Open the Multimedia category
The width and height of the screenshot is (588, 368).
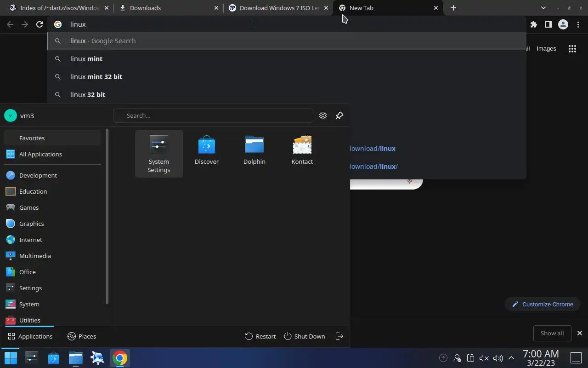click(x=52, y=256)
